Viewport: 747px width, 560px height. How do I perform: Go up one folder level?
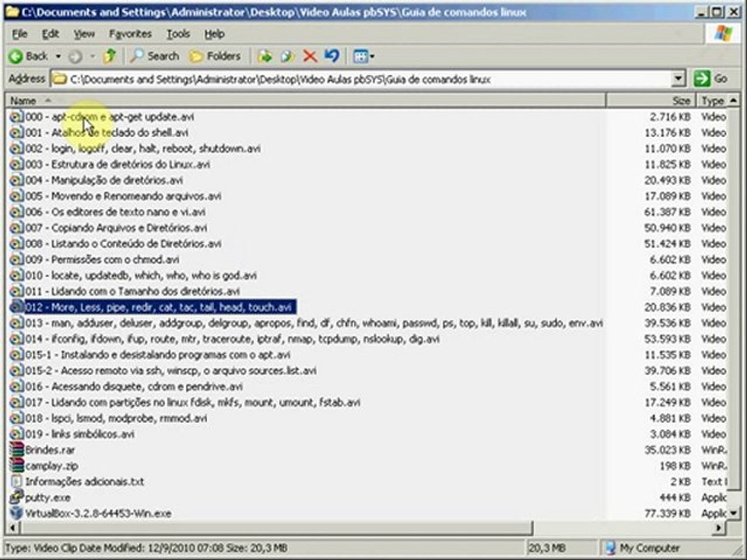110,56
